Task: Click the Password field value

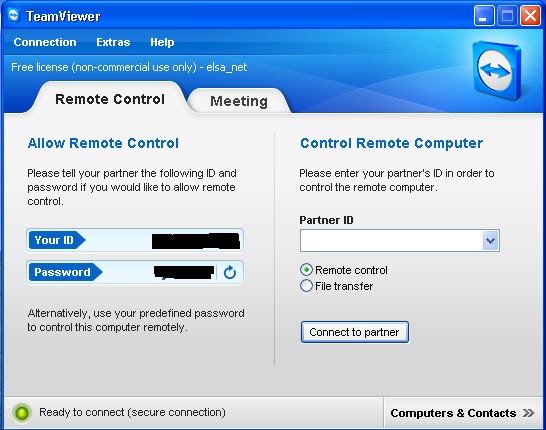Action: [x=184, y=272]
